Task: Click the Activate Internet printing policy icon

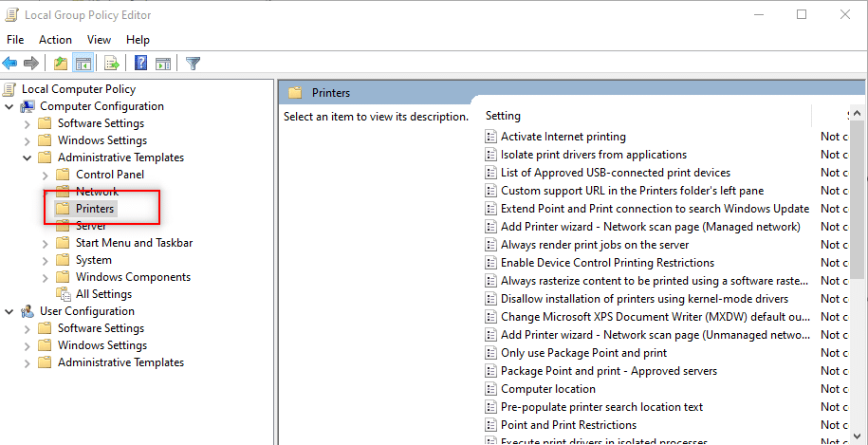Action: tap(490, 137)
